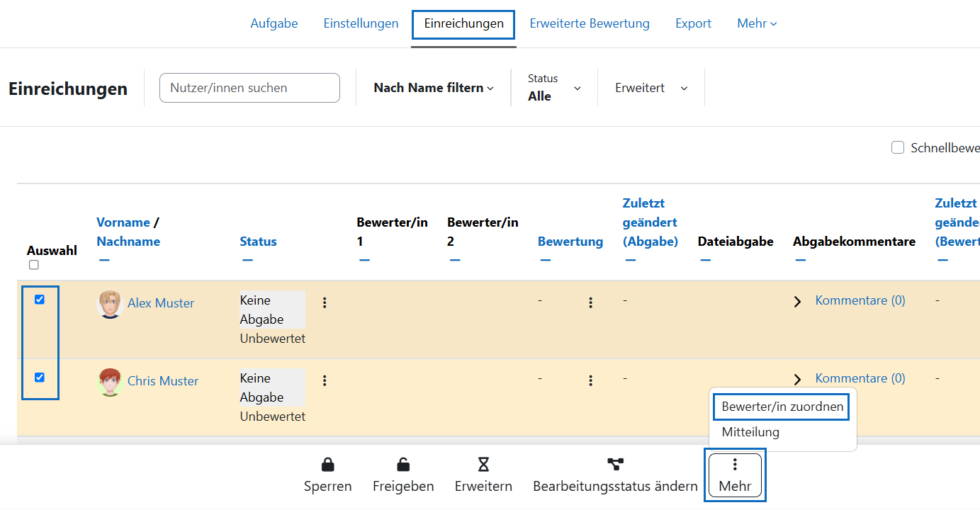Select the Einreichungen tab

point(463,23)
